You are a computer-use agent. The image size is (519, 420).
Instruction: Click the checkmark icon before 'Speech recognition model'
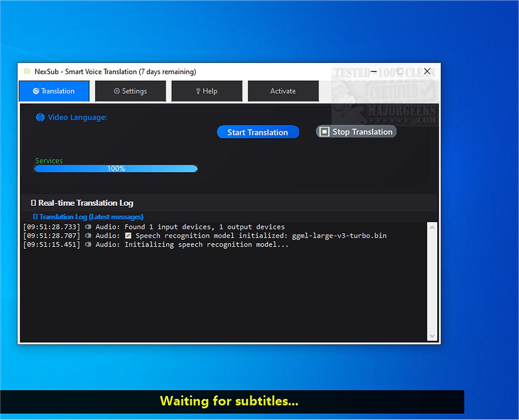pos(128,235)
